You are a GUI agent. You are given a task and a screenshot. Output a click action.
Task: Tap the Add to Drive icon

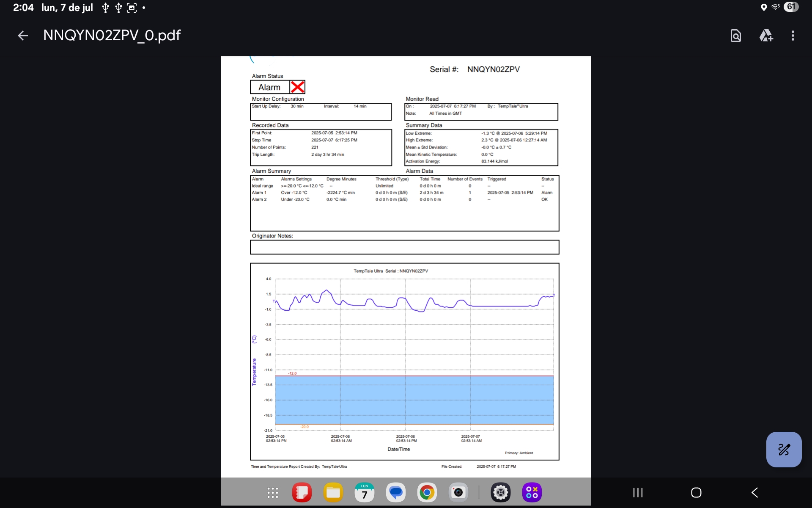(x=766, y=36)
